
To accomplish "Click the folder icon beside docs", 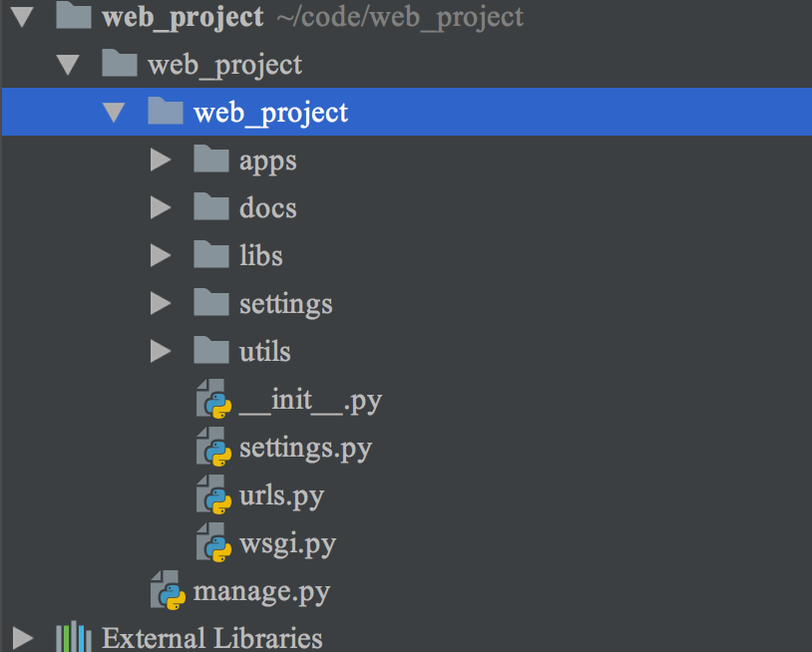I will point(210,207).
